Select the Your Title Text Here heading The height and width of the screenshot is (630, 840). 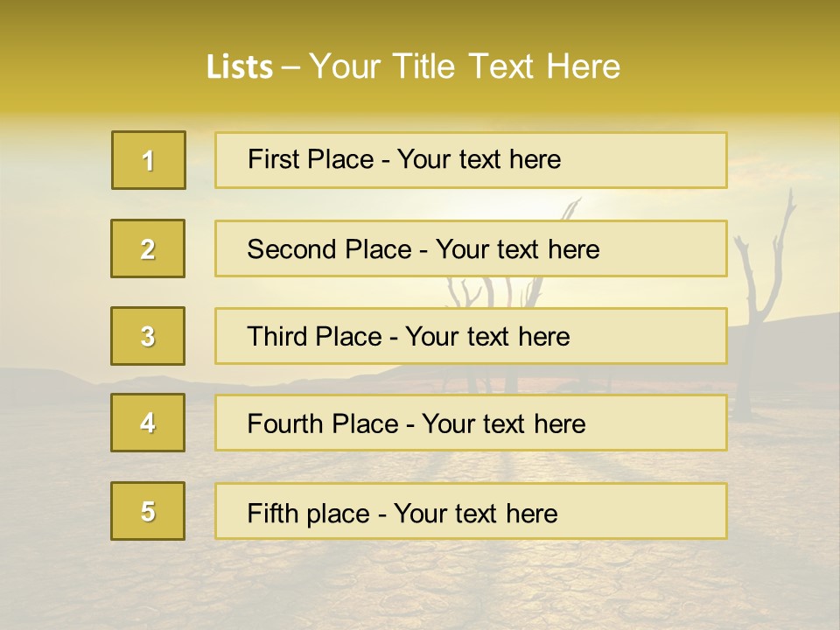465,66
